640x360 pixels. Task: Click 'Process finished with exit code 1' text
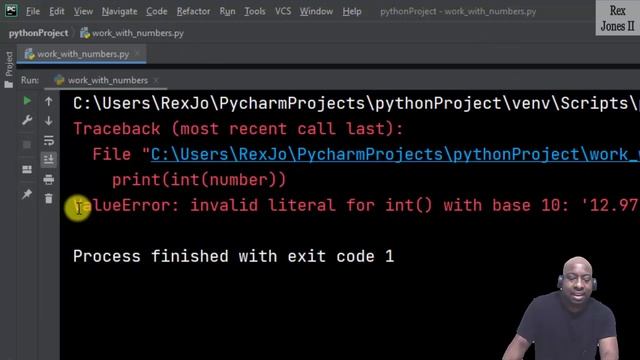[233, 256]
